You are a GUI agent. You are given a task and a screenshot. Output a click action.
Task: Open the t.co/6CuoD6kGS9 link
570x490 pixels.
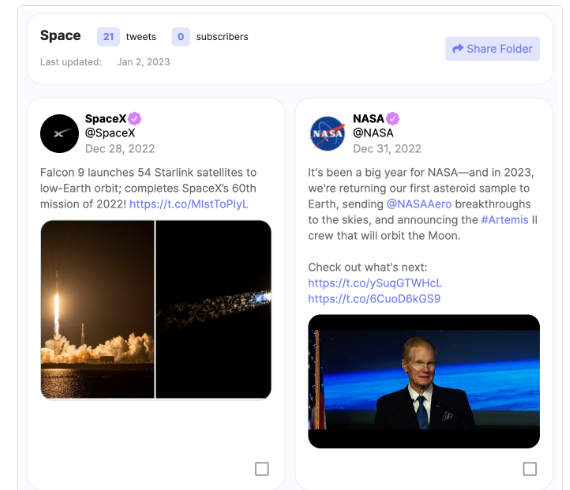[374, 299]
